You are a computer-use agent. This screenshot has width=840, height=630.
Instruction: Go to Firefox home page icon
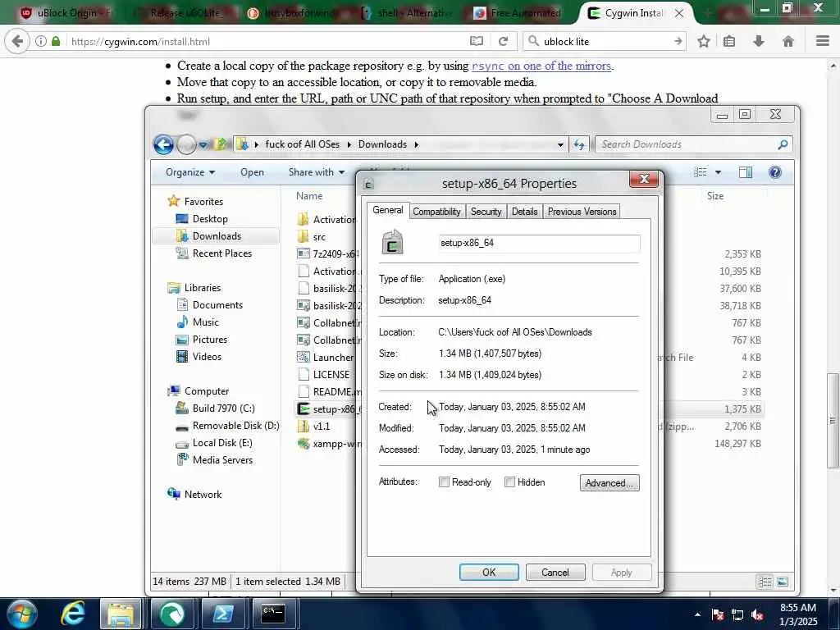pyautogui.click(x=788, y=41)
